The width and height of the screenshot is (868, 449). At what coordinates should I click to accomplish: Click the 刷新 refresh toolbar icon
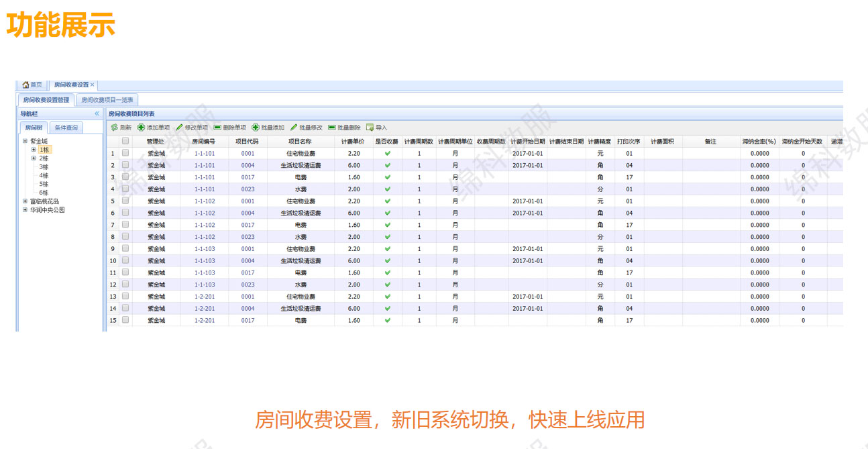[x=115, y=128]
